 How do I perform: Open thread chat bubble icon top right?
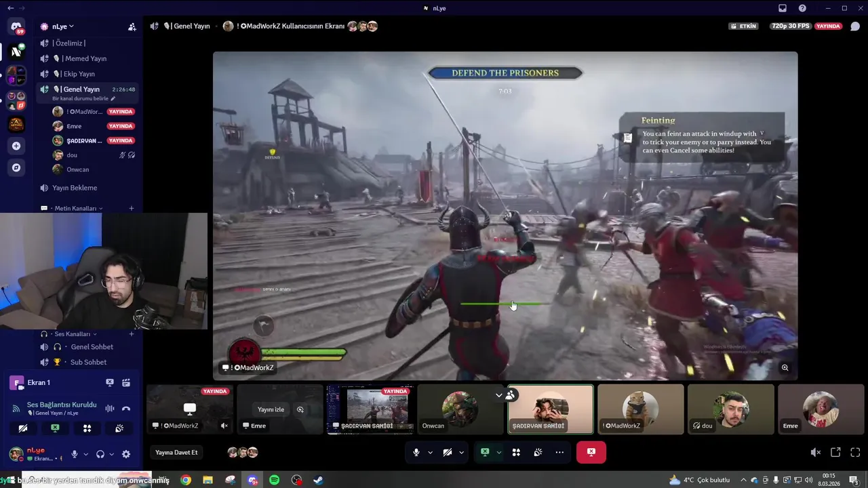click(855, 26)
